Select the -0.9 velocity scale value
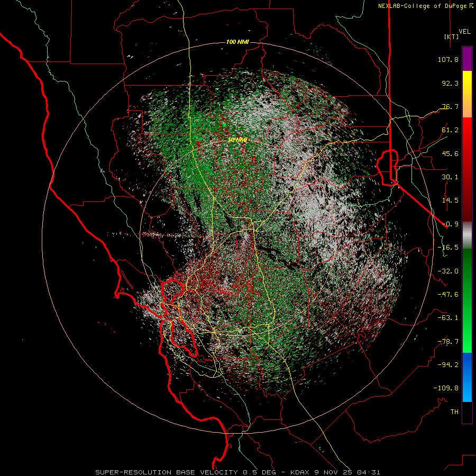 click(450, 224)
